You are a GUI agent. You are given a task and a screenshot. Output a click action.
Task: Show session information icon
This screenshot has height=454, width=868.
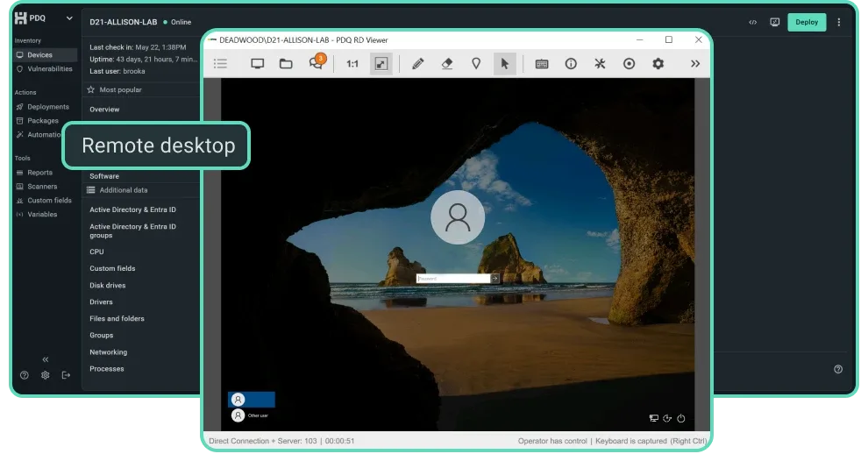(571, 64)
